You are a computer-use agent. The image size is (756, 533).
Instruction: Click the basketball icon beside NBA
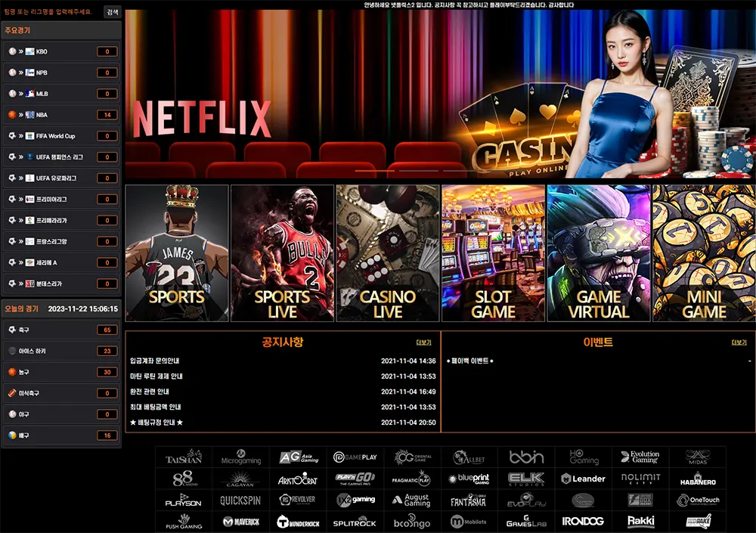(x=12, y=115)
